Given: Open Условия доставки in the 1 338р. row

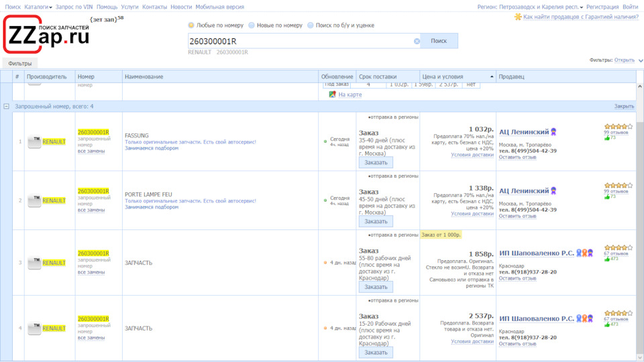Looking at the screenshot, I should 472,214.
